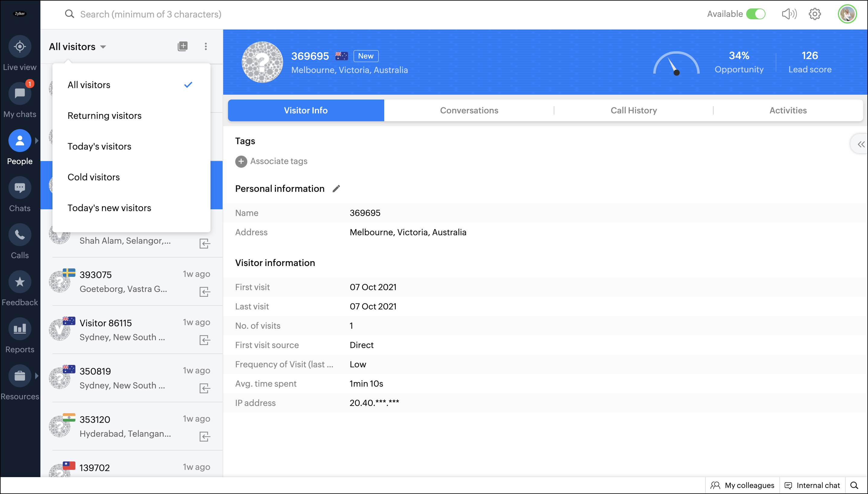The height and width of the screenshot is (494, 868).
Task: Open the Feedback star icon
Action: [x=20, y=282]
